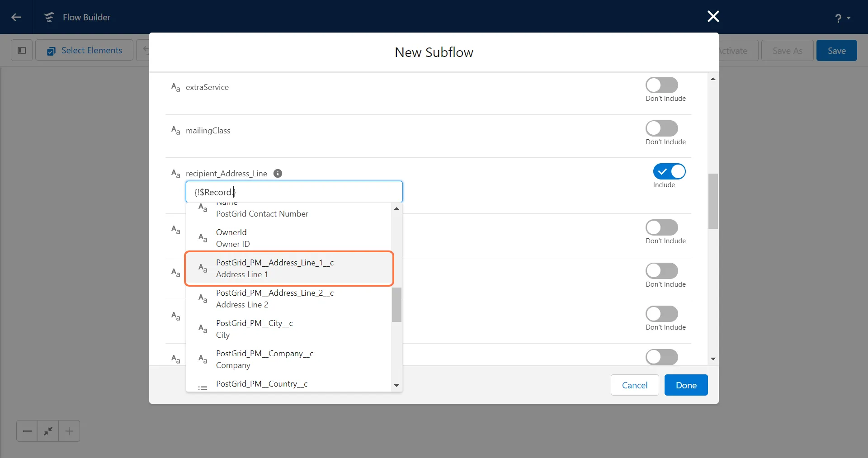Viewport: 868px width, 458px height.
Task: Click the {!$Record.} resource input field
Action: [294, 192]
